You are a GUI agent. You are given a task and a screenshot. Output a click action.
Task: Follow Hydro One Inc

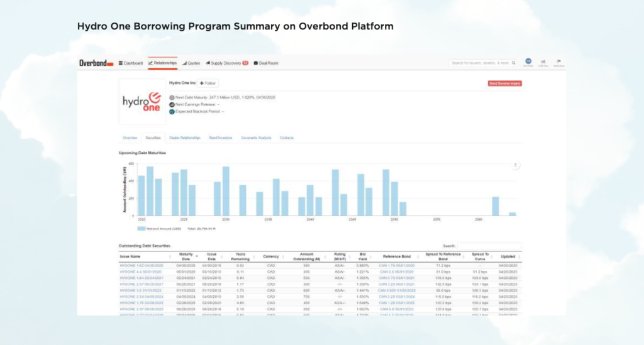click(208, 84)
